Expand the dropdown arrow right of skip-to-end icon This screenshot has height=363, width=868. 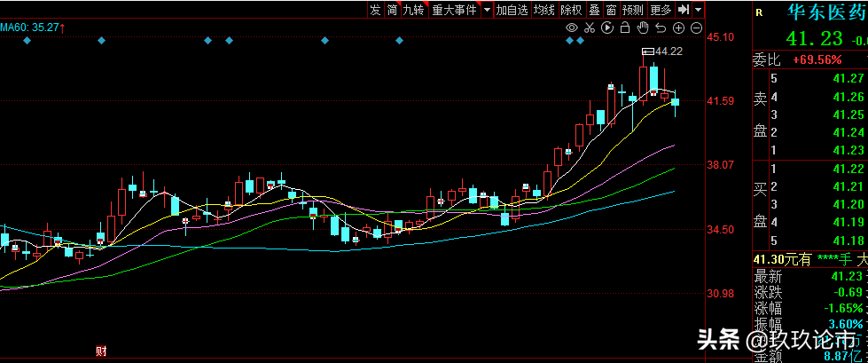(698, 10)
